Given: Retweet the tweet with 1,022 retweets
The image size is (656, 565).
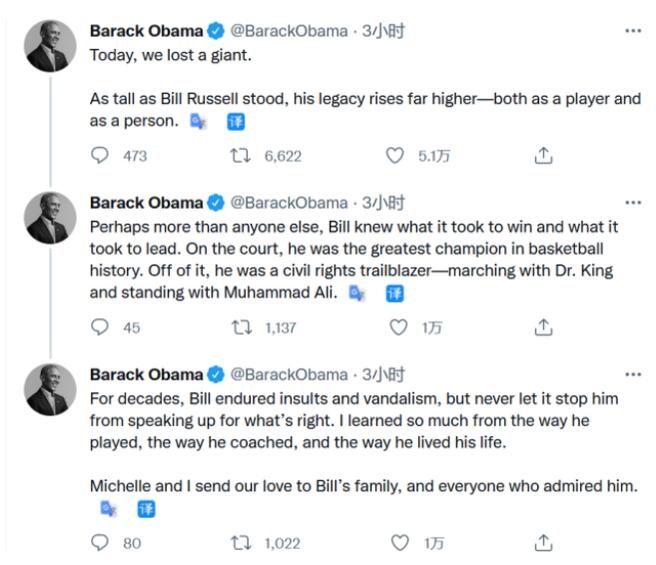Looking at the screenshot, I should pyautogui.click(x=242, y=543).
